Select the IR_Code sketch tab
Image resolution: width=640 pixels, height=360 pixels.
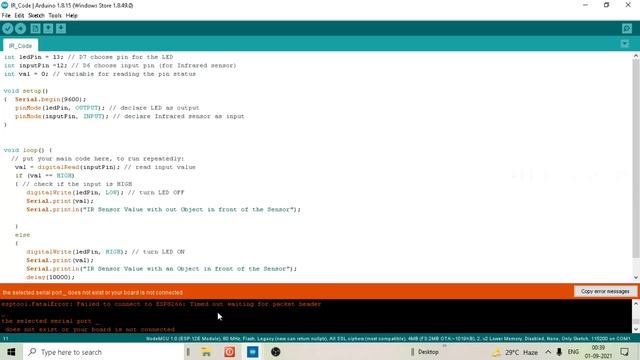20,46
